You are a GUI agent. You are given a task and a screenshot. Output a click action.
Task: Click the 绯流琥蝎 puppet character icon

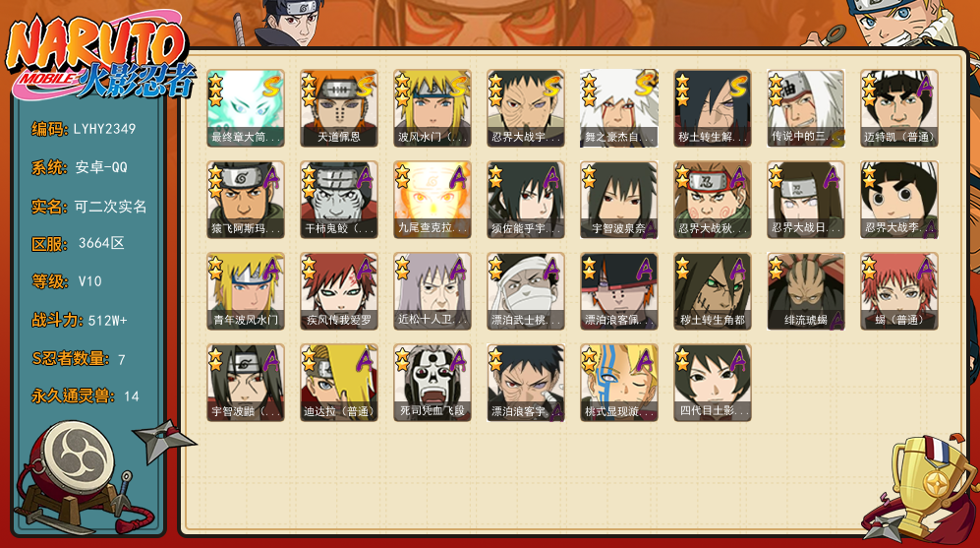(806, 291)
